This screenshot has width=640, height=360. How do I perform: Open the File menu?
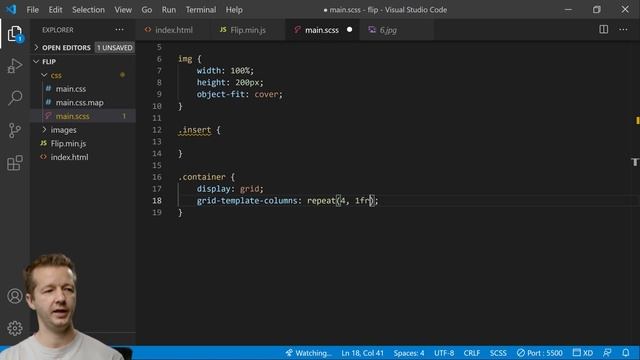click(x=33, y=9)
